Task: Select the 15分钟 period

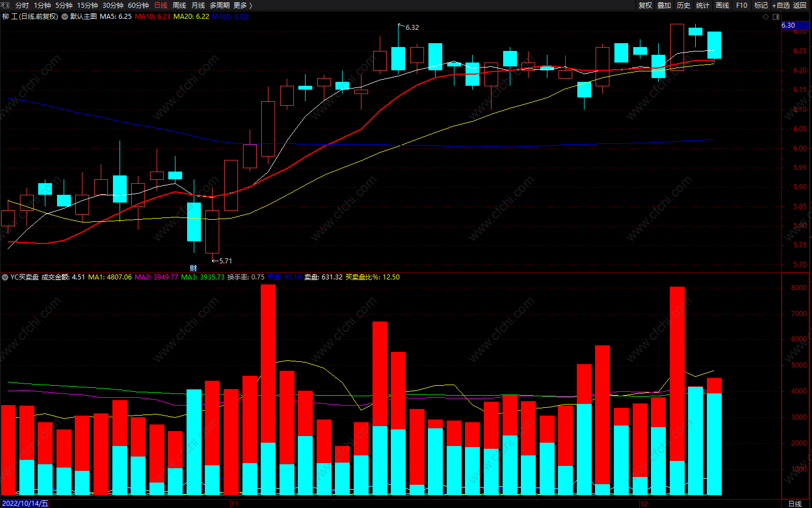Action: tap(87, 5)
